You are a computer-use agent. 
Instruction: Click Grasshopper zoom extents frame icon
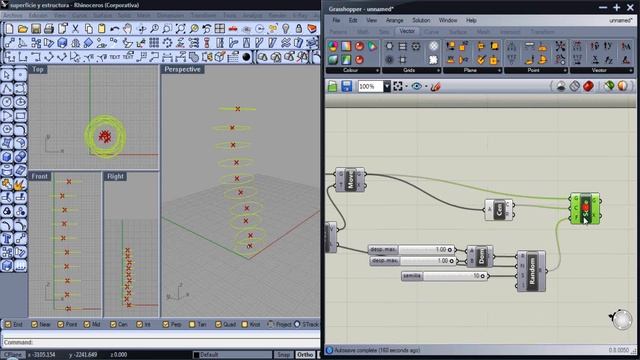click(x=398, y=87)
